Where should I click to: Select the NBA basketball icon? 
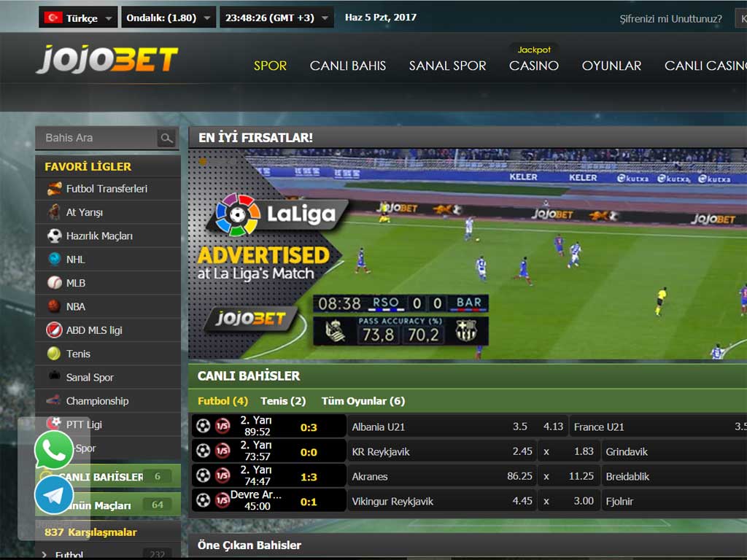(x=55, y=306)
